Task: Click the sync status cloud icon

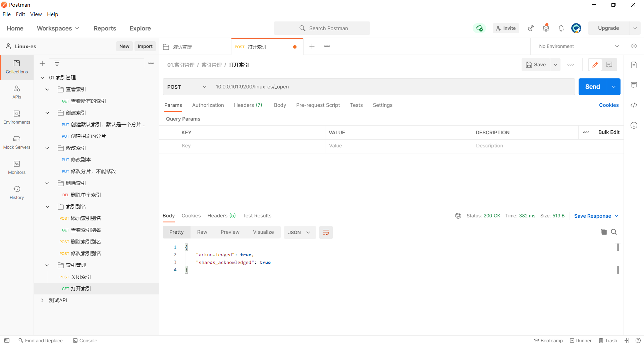Action: click(x=479, y=28)
